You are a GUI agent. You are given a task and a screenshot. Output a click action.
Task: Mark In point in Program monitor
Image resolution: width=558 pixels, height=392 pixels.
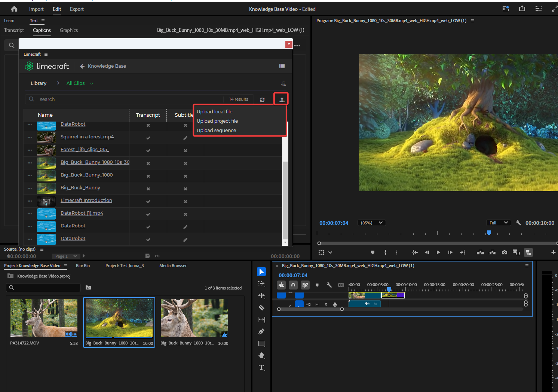385,252
